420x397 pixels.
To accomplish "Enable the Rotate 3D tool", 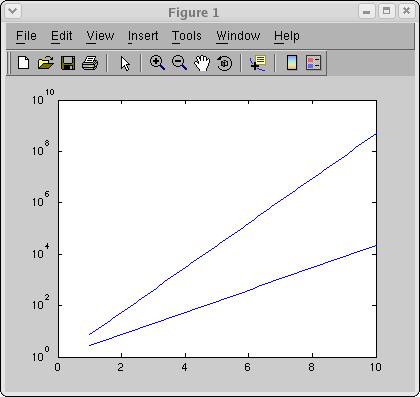I will (224, 63).
